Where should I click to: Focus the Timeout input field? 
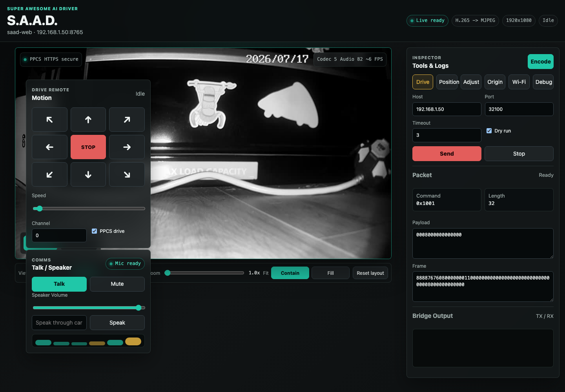coord(447,135)
